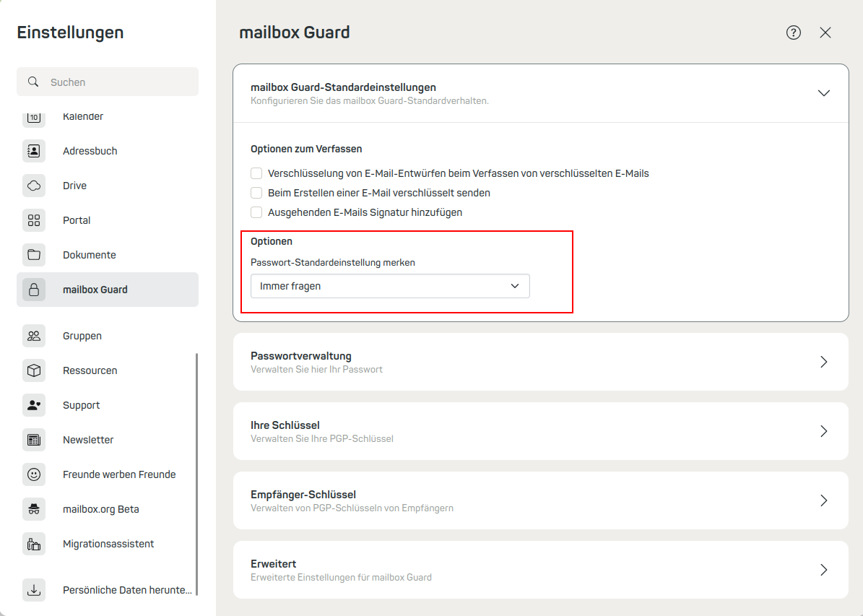Click the Adressbuch contact icon

pos(34,151)
